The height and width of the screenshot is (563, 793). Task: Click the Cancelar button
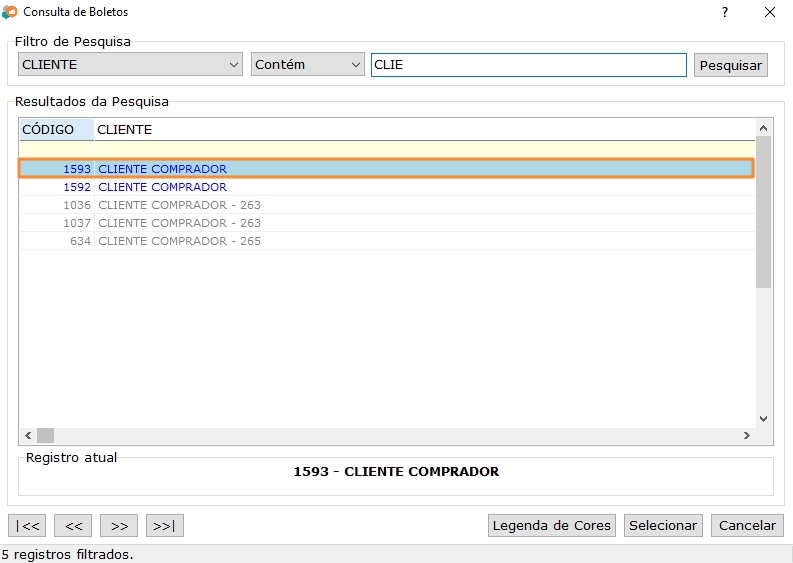[x=747, y=525]
